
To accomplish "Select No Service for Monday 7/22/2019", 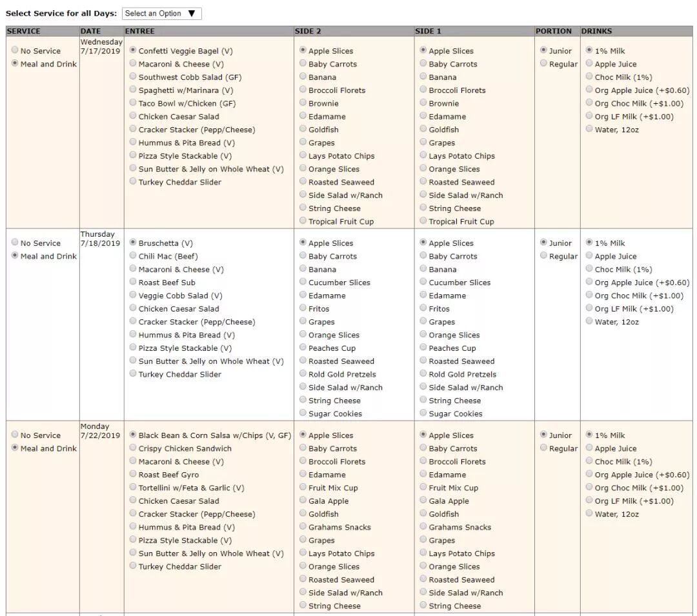I will coord(15,434).
